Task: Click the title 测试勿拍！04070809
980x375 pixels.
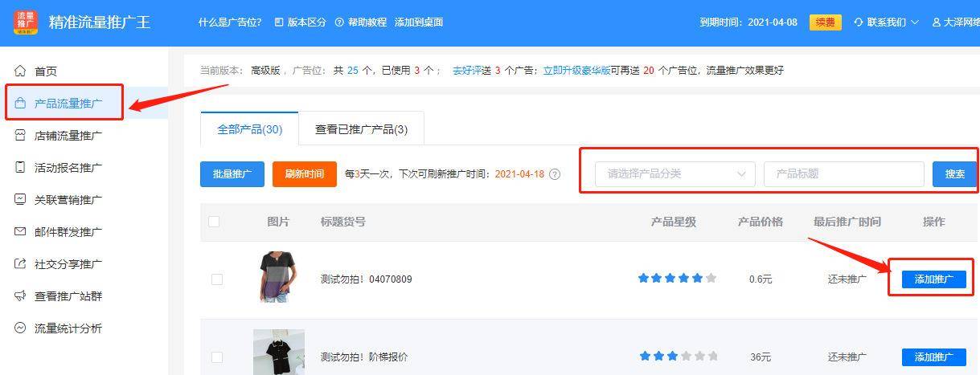Action: point(366,279)
